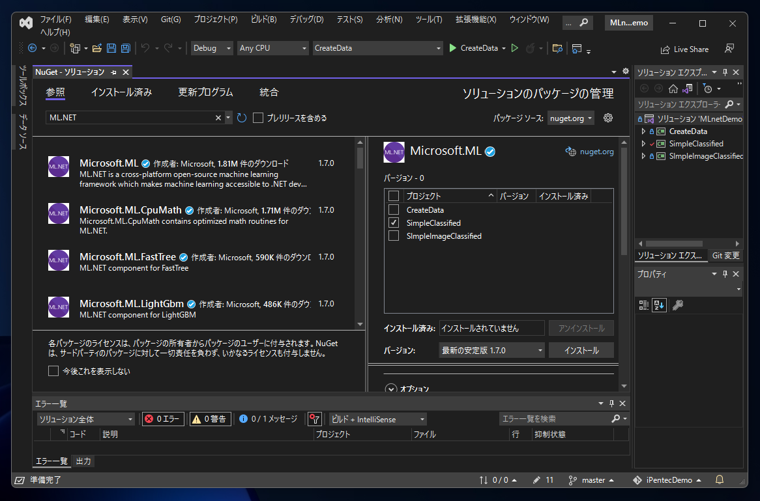Click the redo toolbar icon
760x501 pixels.
click(x=168, y=48)
